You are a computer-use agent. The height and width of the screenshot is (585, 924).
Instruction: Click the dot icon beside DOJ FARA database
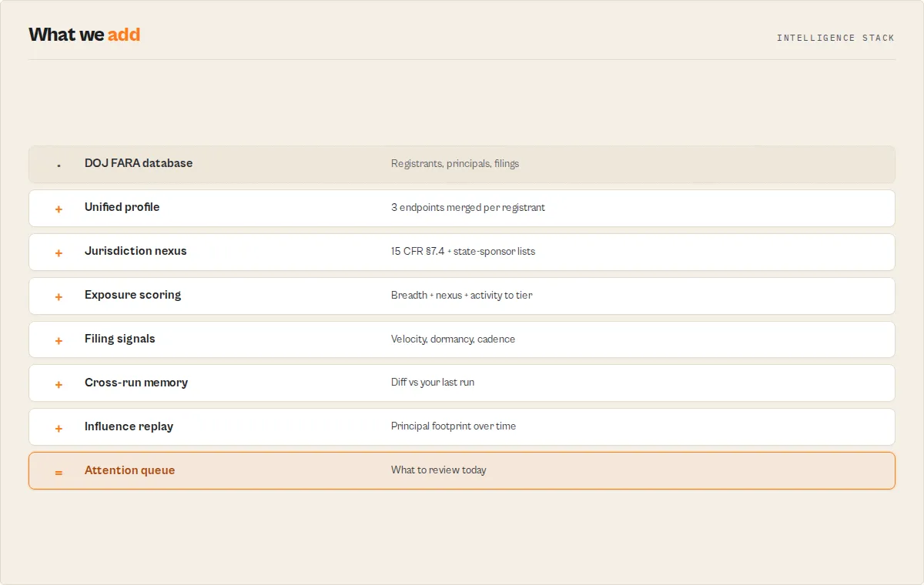tap(59, 165)
